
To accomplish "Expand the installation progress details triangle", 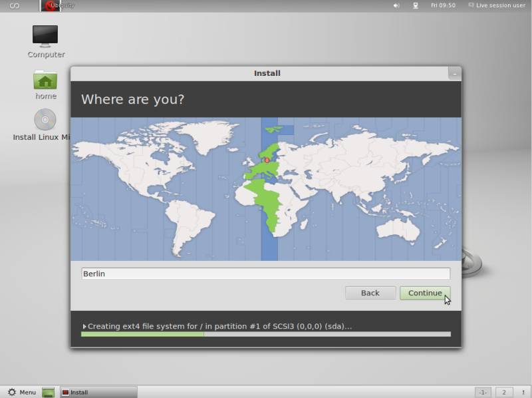I will (x=84, y=326).
